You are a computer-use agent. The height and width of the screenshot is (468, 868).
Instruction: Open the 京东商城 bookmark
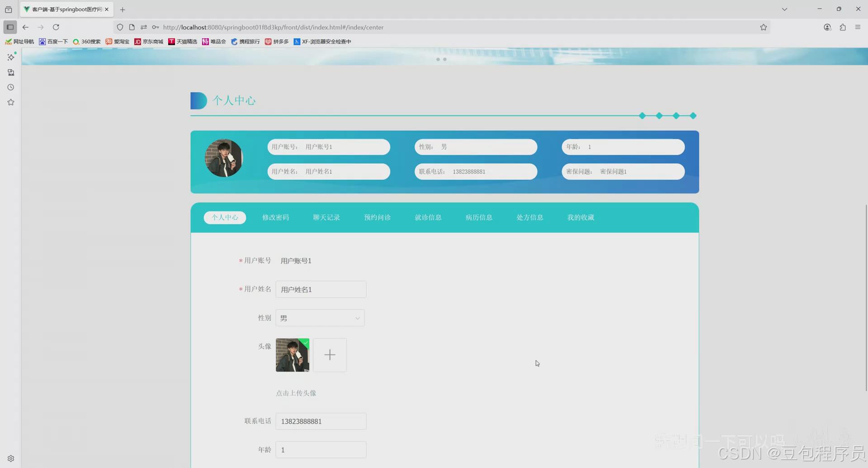pos(149,42)
